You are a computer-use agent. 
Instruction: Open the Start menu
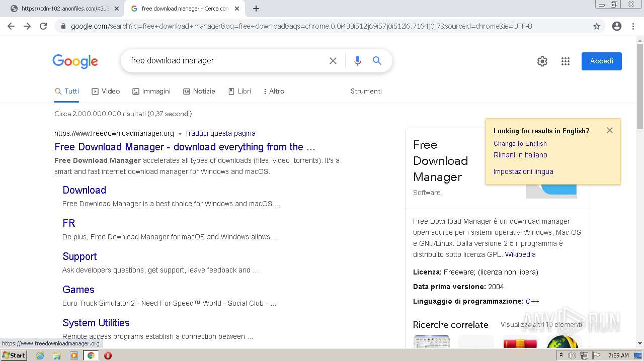click(x=14, y=355)
